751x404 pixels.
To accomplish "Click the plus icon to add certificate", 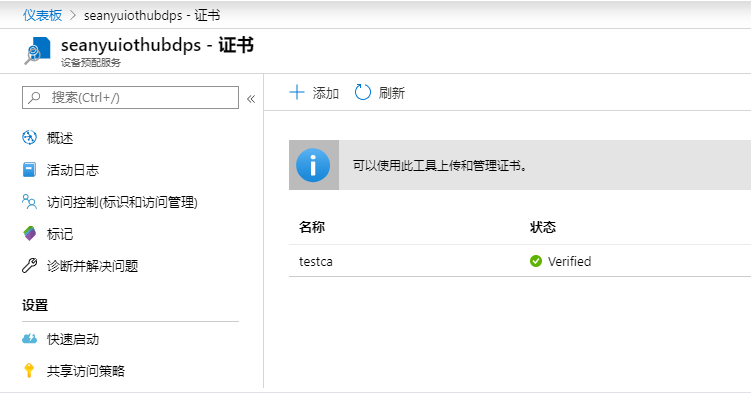I will pos(297,92).
